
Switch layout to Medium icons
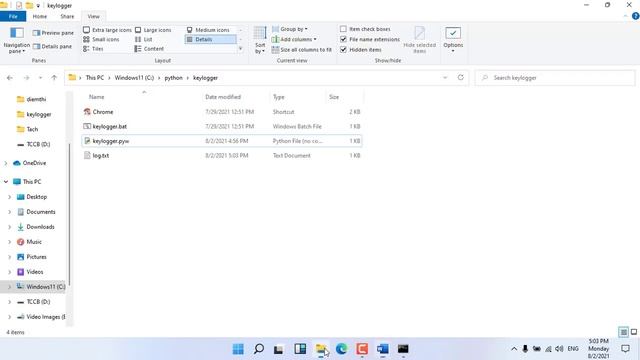coord(208,30)
